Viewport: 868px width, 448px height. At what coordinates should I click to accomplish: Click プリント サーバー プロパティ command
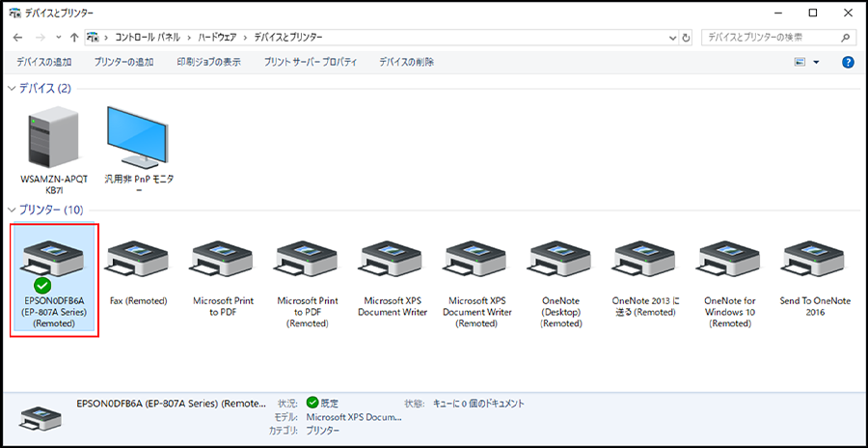(311, 62)
